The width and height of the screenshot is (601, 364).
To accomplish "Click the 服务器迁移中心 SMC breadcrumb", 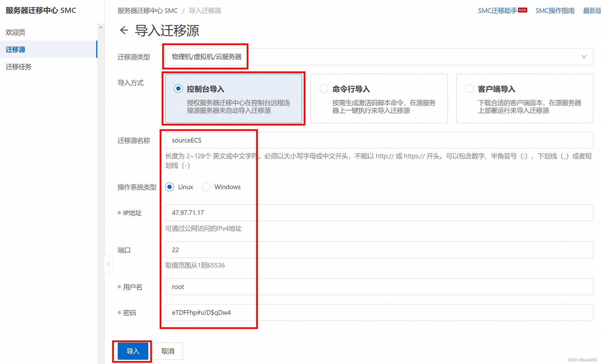I will [x=147, y=11].
